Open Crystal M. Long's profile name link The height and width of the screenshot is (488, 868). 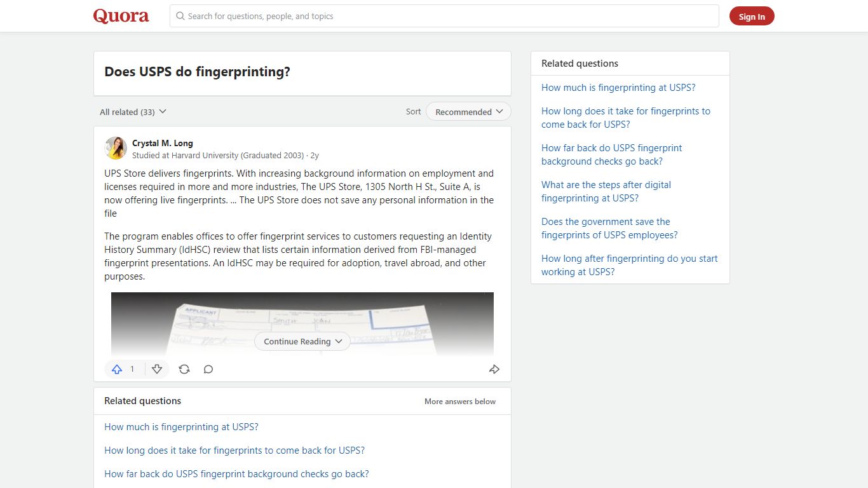pos(163,143)
